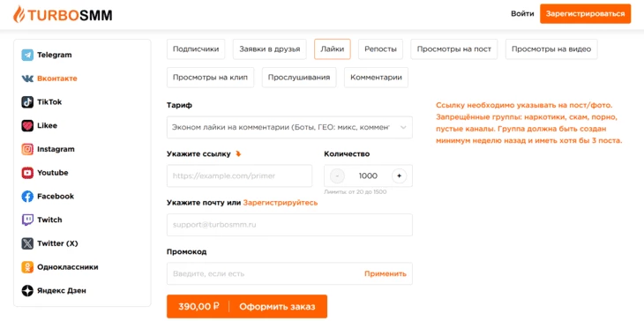Open the Зарегистрироваться button in header

(x=585, y=14)
